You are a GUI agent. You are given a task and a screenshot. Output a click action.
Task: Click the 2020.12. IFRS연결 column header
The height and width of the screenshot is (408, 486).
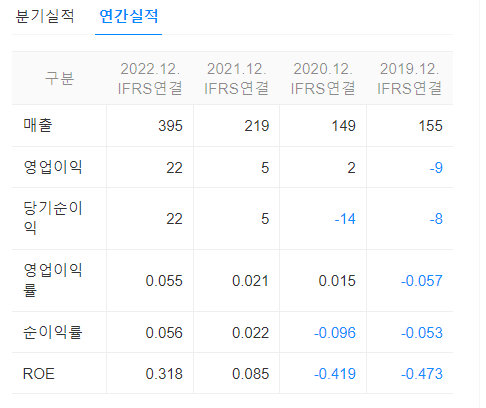(323, 79)
